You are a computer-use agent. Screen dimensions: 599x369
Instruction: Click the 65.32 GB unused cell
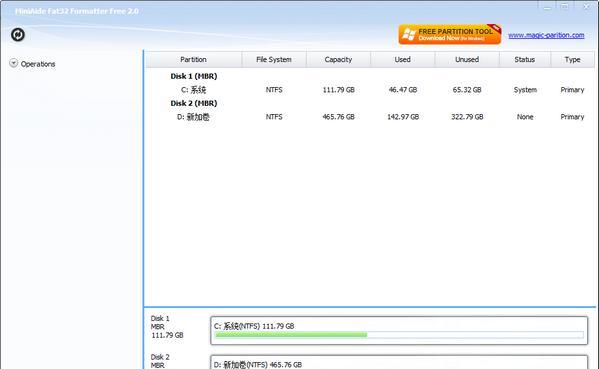pos(467,90)
